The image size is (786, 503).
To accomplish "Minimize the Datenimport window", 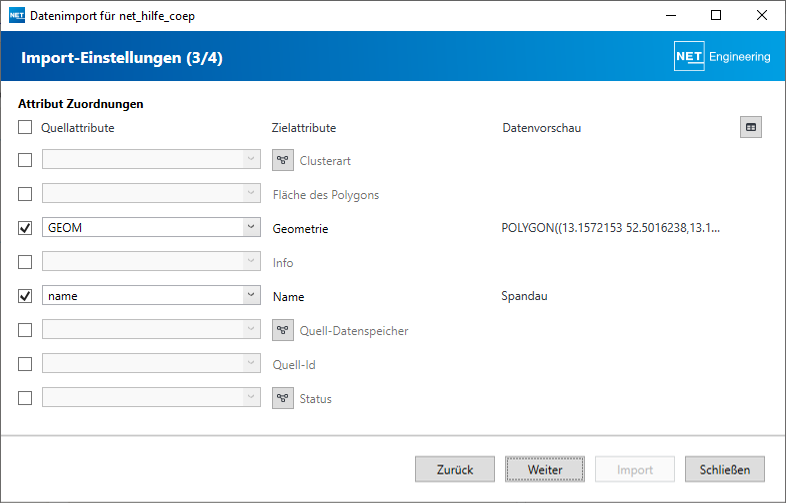I will pyautogui.click(x=671, y=16).
